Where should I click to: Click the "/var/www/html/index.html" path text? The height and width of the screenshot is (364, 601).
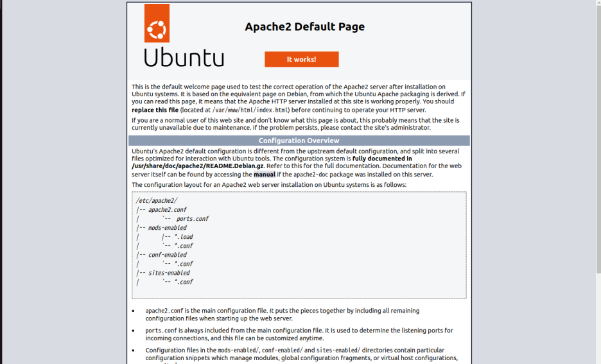[x=251, y=110]
